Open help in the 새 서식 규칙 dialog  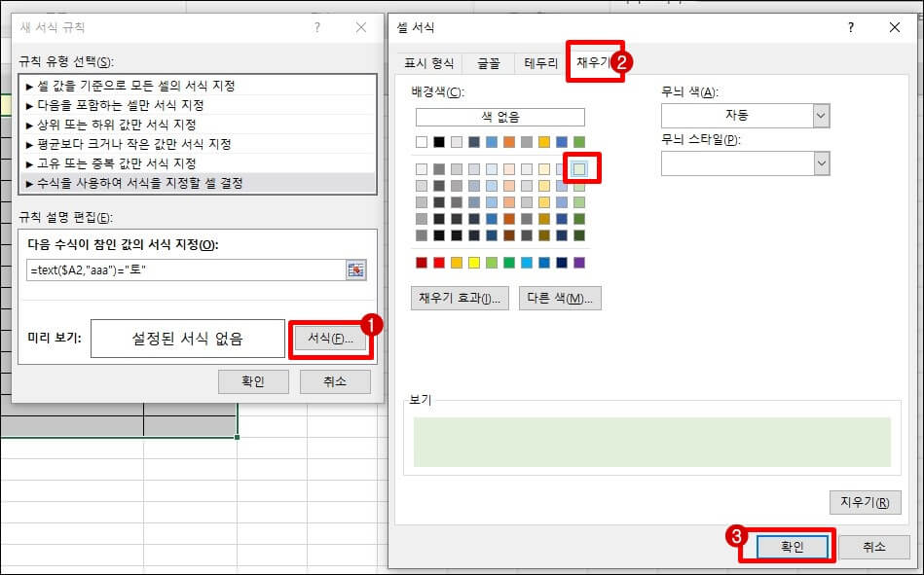[317, 27]
